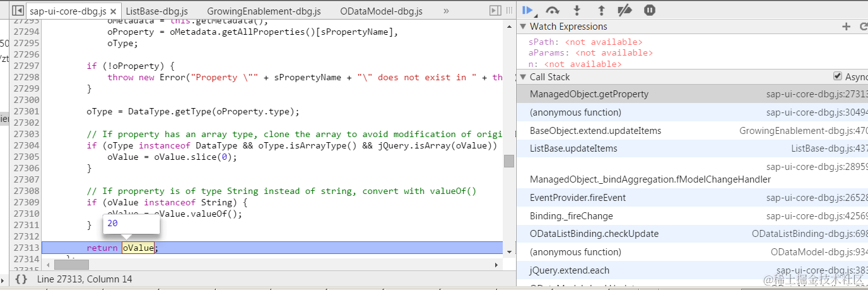Click the vertical scrollbar thumb in editor
Screen dimensions: 868x290
pyautogui.click(x=508, y=161)
